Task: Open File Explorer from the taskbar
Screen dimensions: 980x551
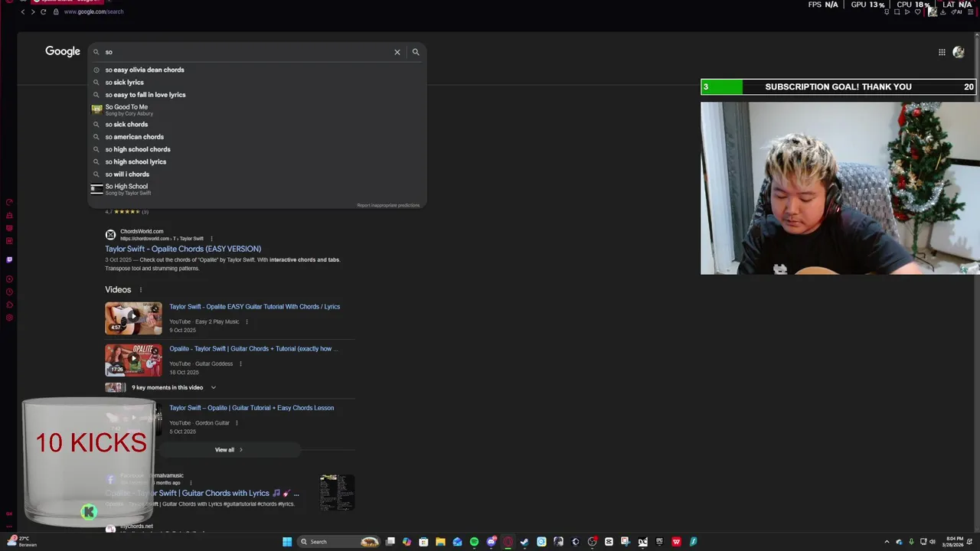Action: pos(440,542)
